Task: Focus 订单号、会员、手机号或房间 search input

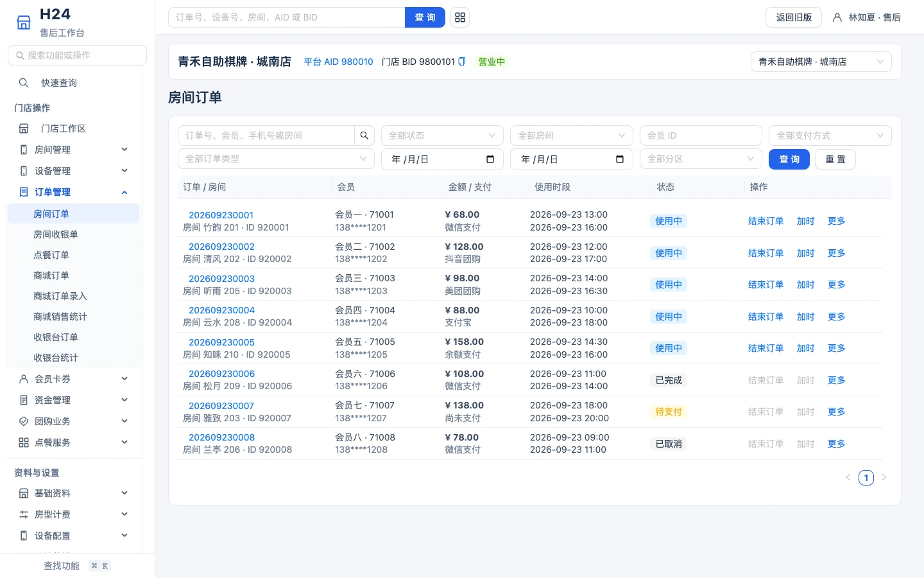Action: 266,136
